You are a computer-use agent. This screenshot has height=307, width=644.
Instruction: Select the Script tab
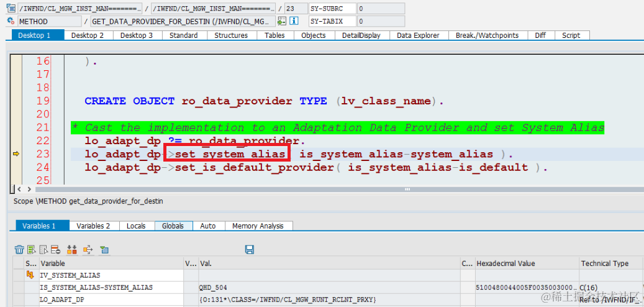572,36
